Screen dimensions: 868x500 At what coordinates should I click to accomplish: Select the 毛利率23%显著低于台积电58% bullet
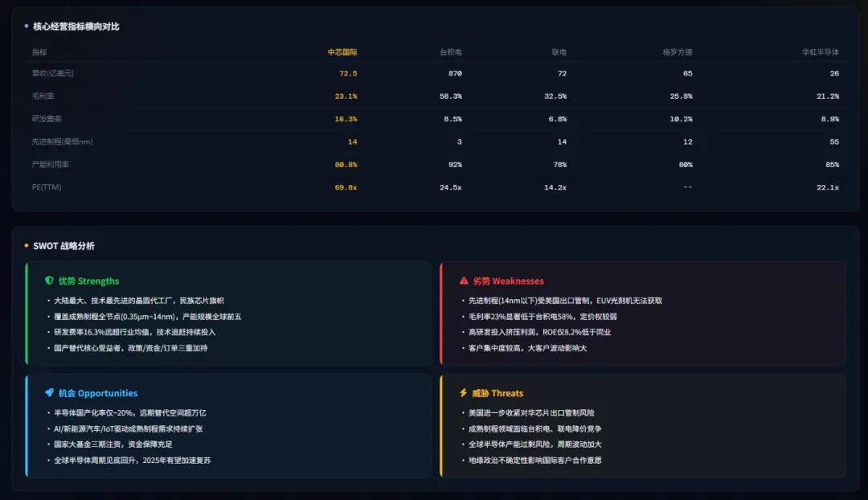[x=542, y=317]
